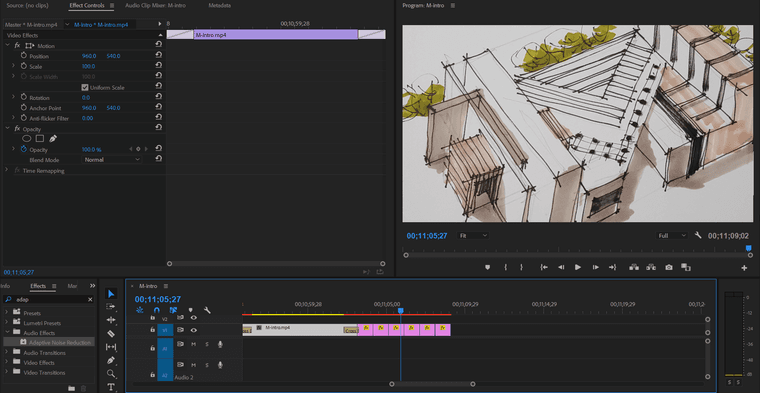Expand the Lumetri Presets folder

click(7, 323)
